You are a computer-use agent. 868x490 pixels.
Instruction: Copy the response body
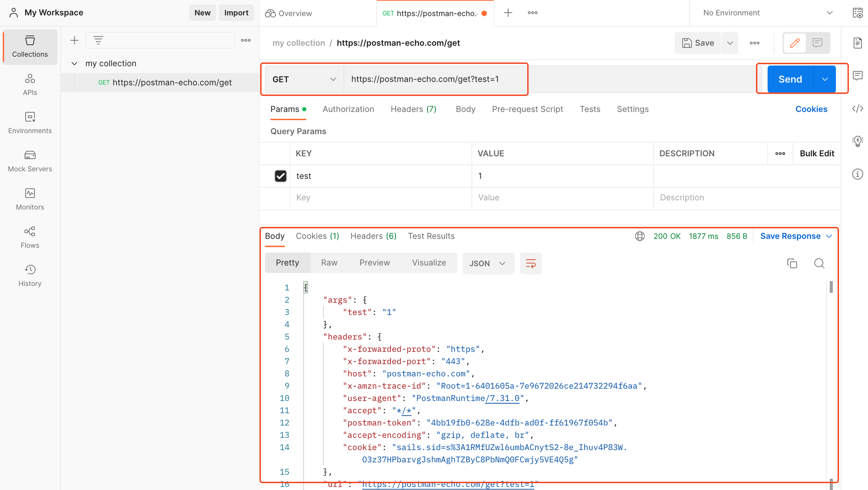click(792, 263)
